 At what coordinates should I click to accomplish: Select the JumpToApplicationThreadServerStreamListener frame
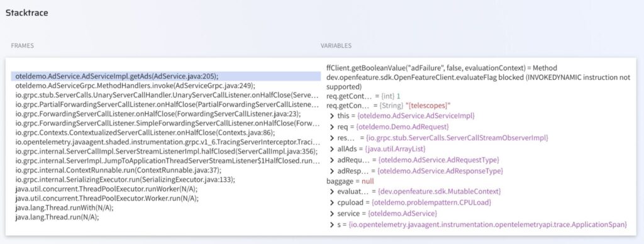click(x=166, y=161)
